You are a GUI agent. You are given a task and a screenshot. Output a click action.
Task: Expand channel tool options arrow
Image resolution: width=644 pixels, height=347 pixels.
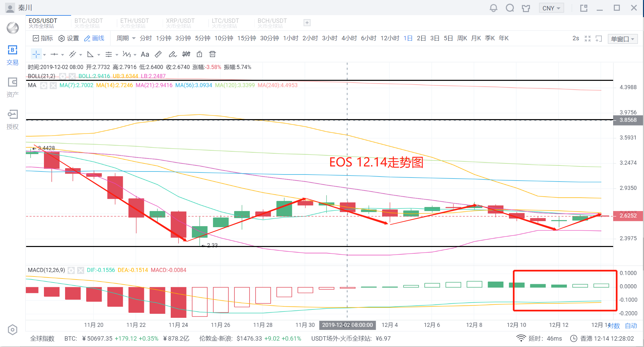coord(80,55)
